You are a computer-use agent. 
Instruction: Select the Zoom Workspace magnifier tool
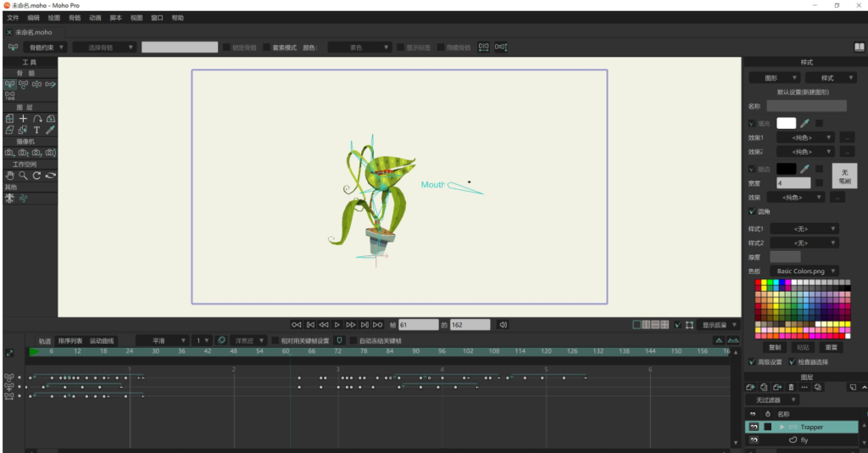23,176
